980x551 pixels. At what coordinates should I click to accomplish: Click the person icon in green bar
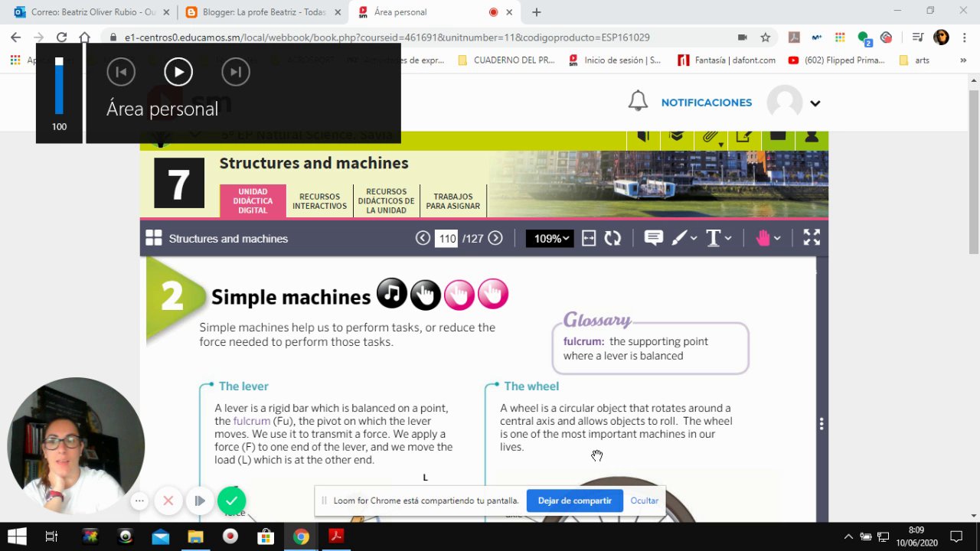tap(812, 137)
